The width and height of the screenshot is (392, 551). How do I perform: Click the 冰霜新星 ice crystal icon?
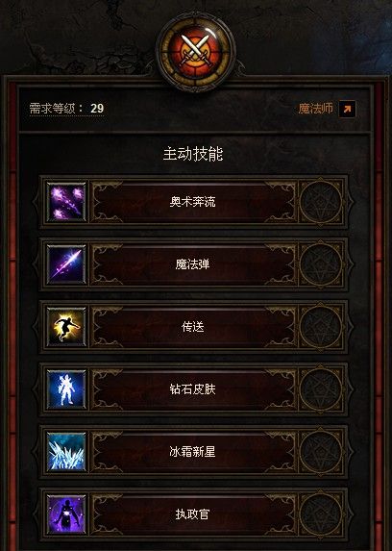pyautogui.click(x=66, y=452)
